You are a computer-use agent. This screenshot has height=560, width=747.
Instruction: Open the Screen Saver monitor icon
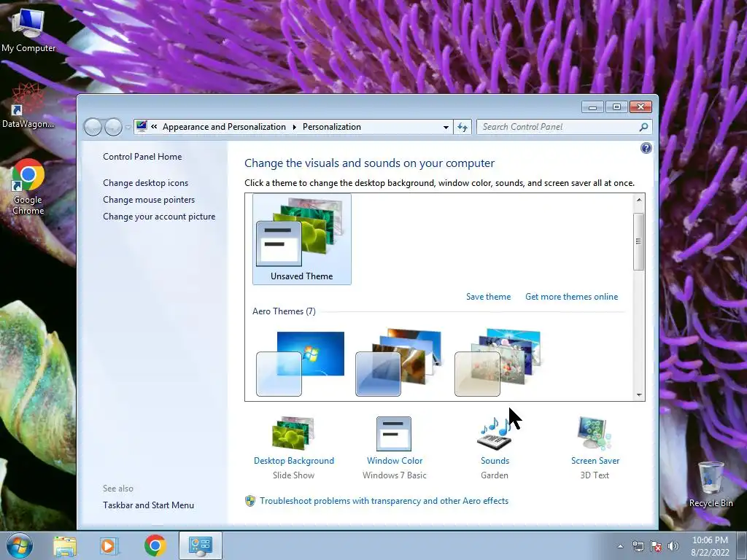click(x=594, y=433)
